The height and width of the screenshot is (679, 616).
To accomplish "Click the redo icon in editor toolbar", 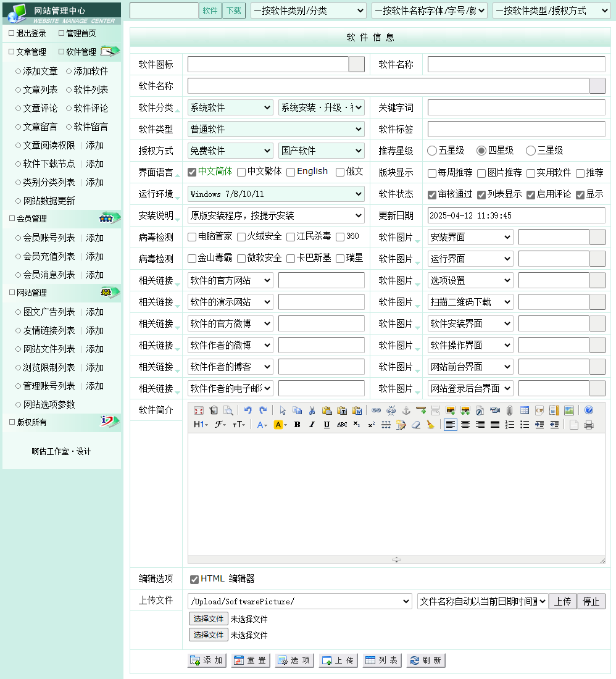I will click(x=263, y=410).
